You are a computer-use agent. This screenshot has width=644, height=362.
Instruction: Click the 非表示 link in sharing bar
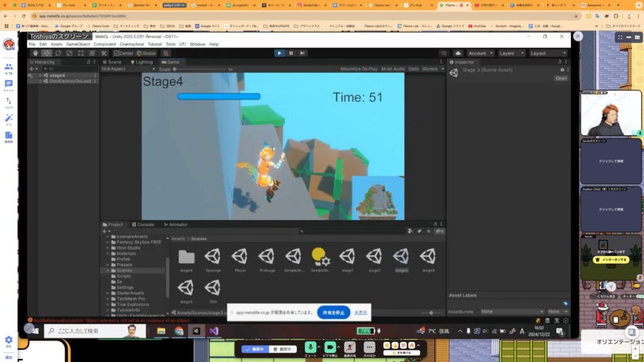point(360,313)
